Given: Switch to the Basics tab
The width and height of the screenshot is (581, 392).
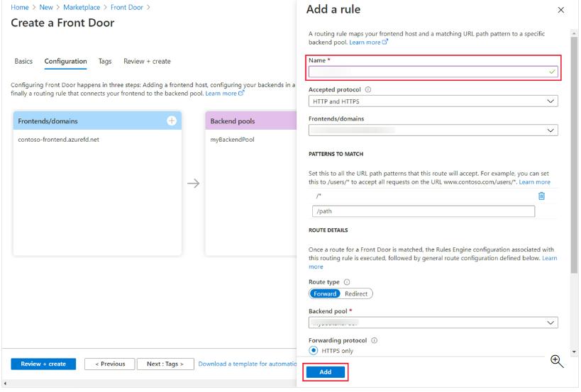Looking at the screenshot, I should [23, 62].
